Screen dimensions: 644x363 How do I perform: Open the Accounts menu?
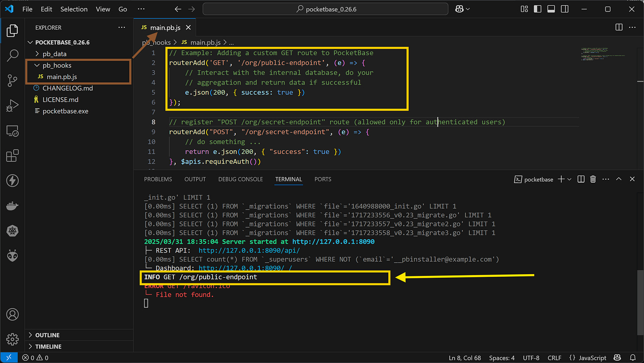tap(12, 314)
